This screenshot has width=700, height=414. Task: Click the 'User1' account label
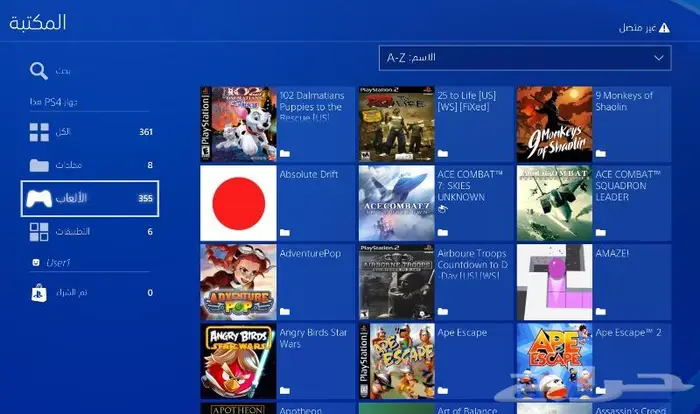click(58, 263)
